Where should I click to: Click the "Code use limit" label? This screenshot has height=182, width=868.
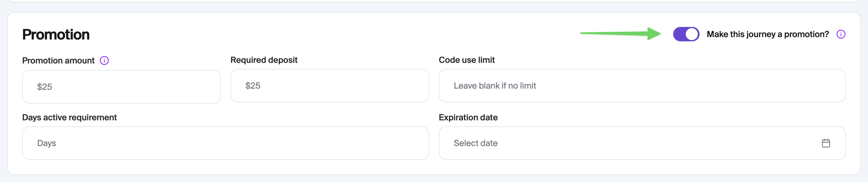467,60
